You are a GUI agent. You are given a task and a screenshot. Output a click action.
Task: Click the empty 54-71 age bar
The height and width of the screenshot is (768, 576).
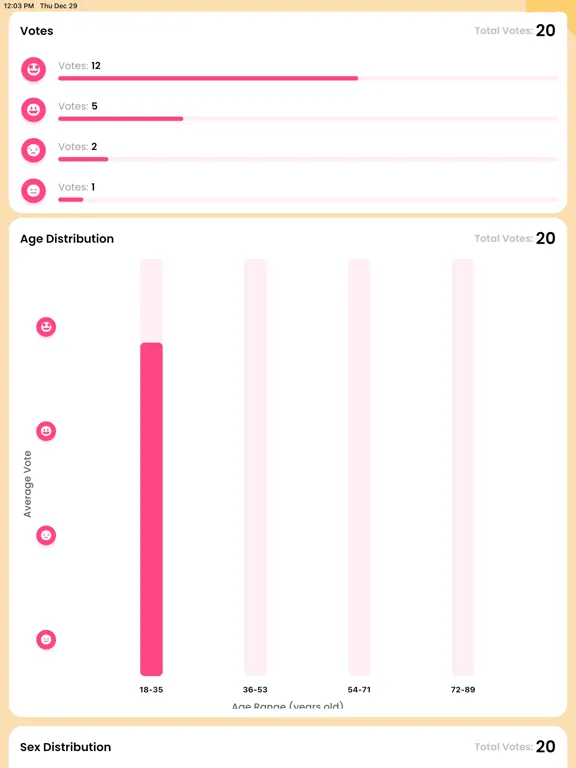(x=359, y=468)
